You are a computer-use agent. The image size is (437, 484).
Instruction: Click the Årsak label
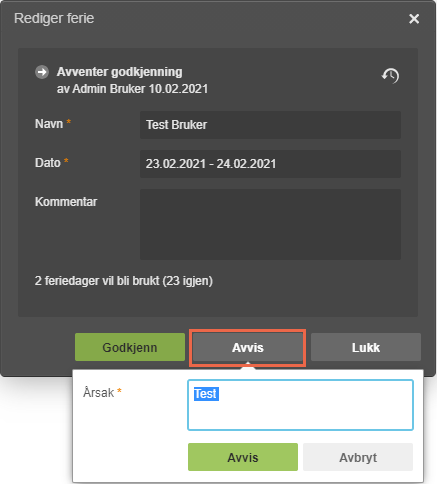click(x=98, y=392)
